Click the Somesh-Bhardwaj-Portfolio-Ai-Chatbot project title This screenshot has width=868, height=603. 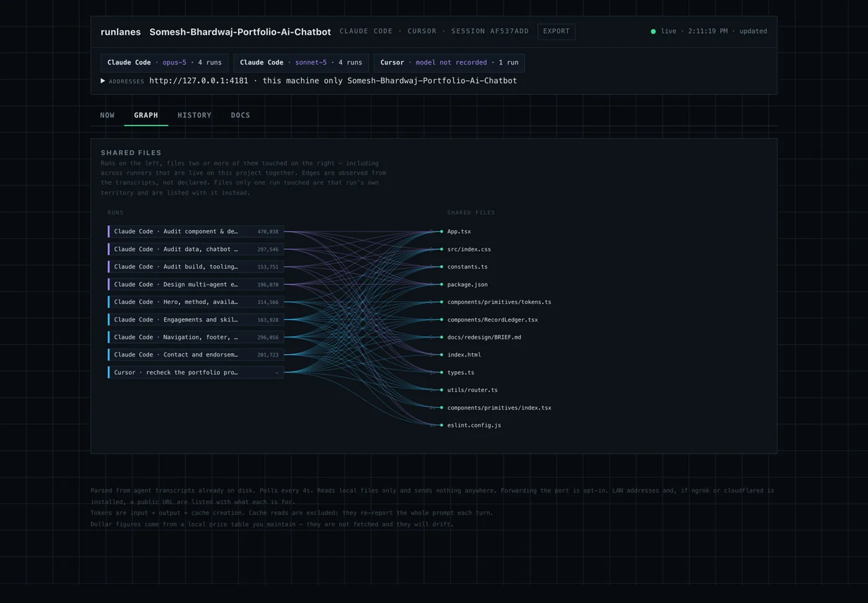(x=240, y=32)
